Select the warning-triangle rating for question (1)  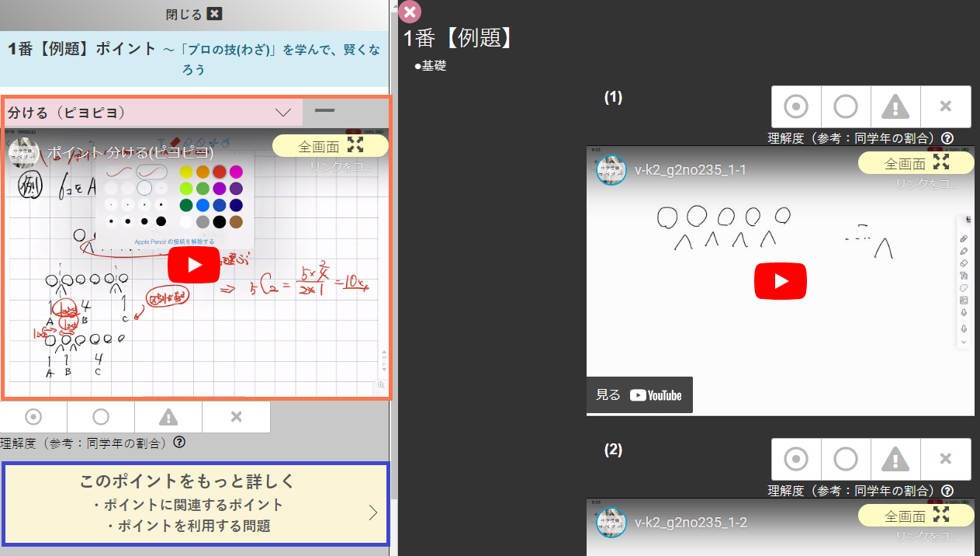click(895, 106)
